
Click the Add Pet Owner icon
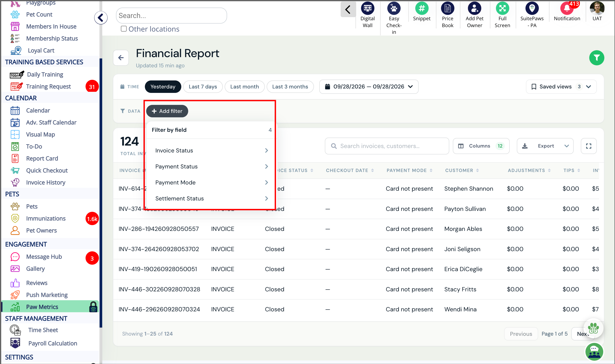474,9
